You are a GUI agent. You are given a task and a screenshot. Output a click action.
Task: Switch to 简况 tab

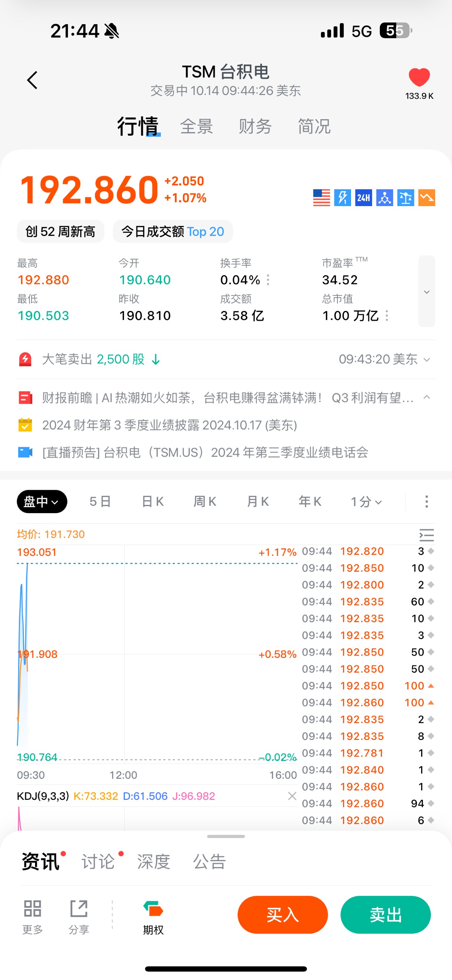click(x=314, y=126)
